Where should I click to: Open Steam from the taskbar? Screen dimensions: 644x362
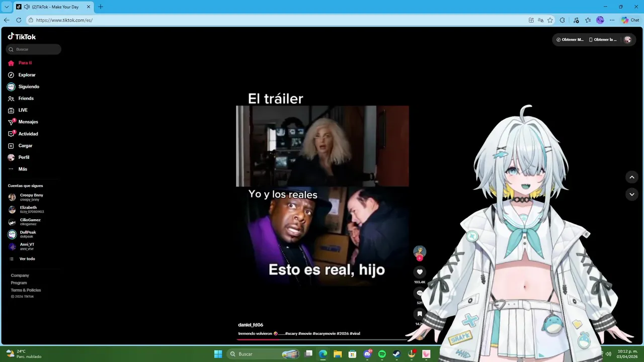pyautogui.click(x=396, y=354)
